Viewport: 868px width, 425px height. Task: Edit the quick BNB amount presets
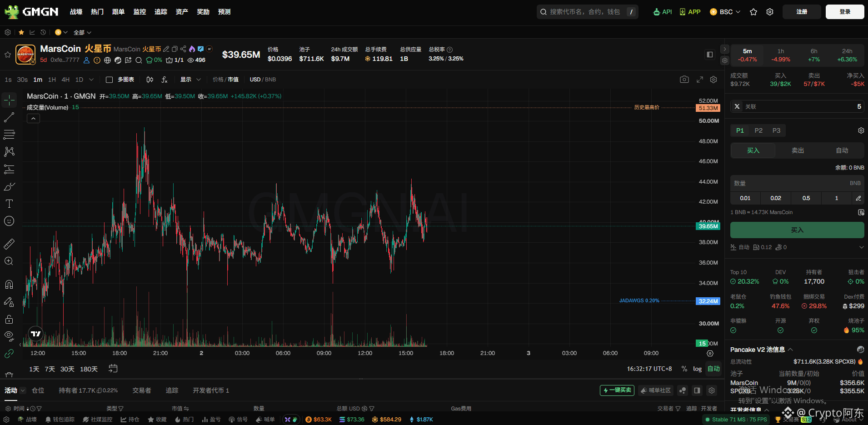[x=858, y=198]
